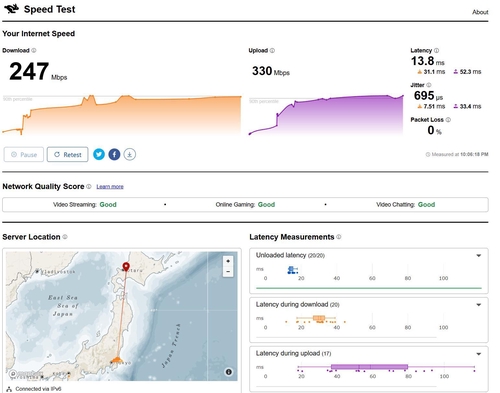
Task: Open the info icon beside Latency
Action: coord(436,50)
